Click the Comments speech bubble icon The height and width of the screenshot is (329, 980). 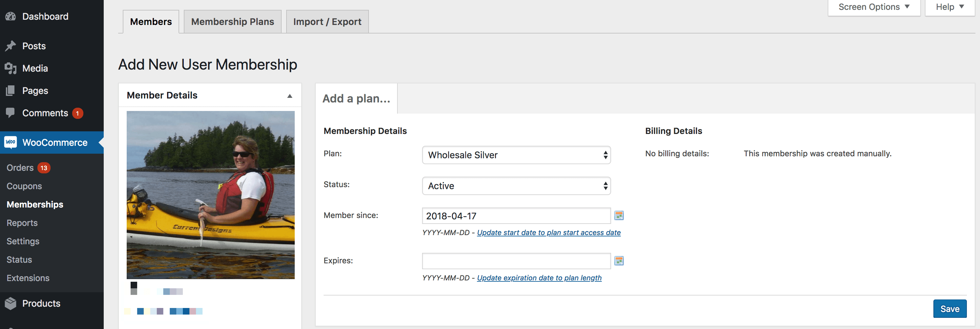[11, 113]
